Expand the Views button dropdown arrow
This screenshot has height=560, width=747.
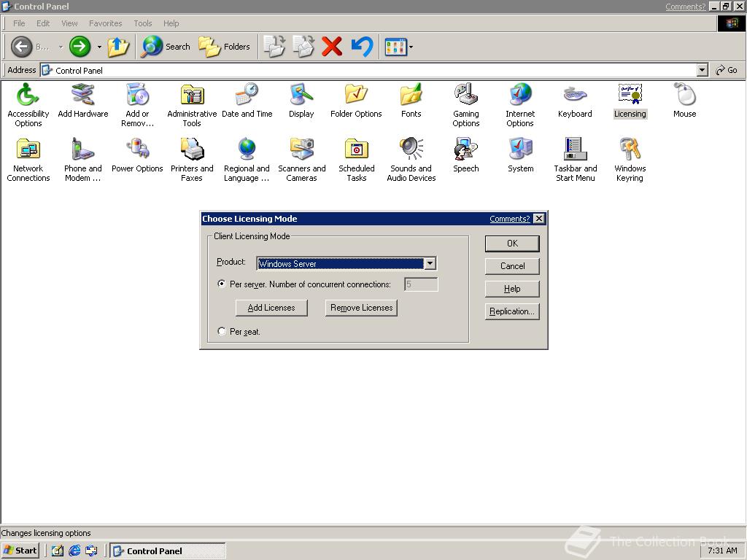(411, 47)
